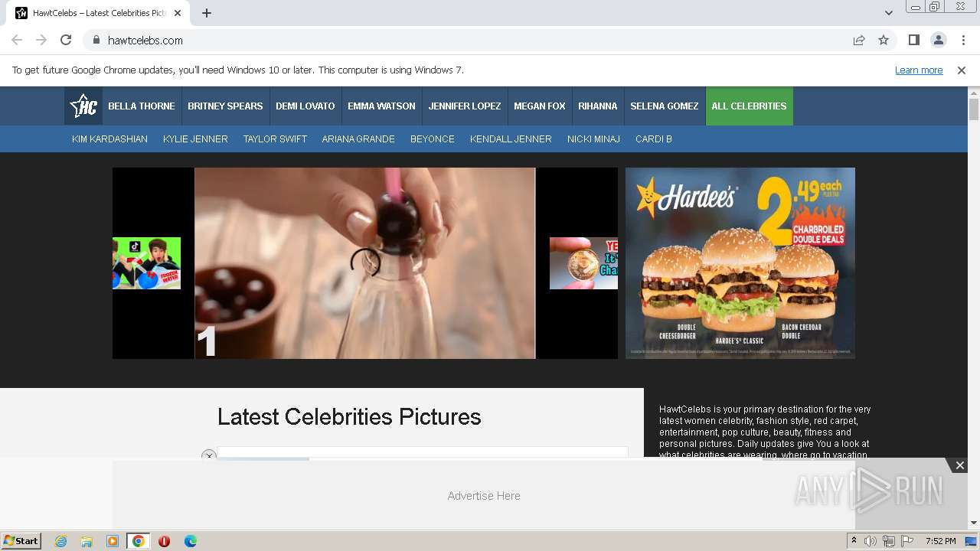
Task: Open Bella Thorne menu item
Action: click(142, 106)
